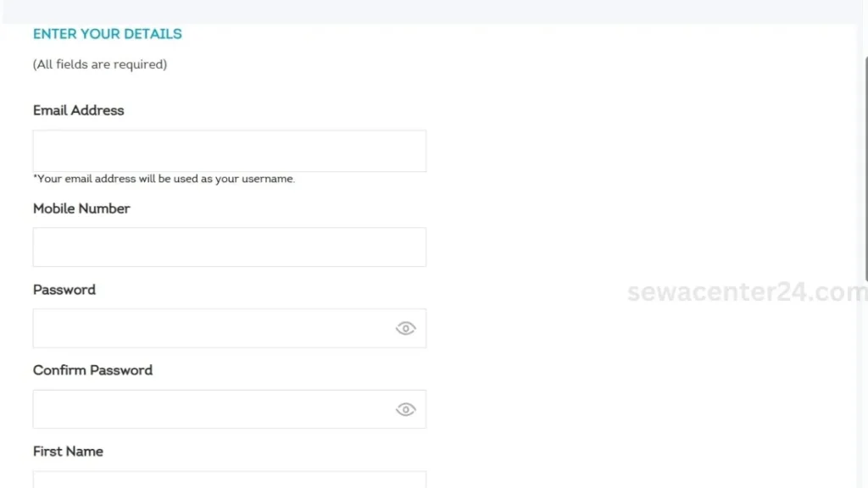Click the ENTER YOUR DETAILS heading
Screen dimensions: 868x488
108,34
